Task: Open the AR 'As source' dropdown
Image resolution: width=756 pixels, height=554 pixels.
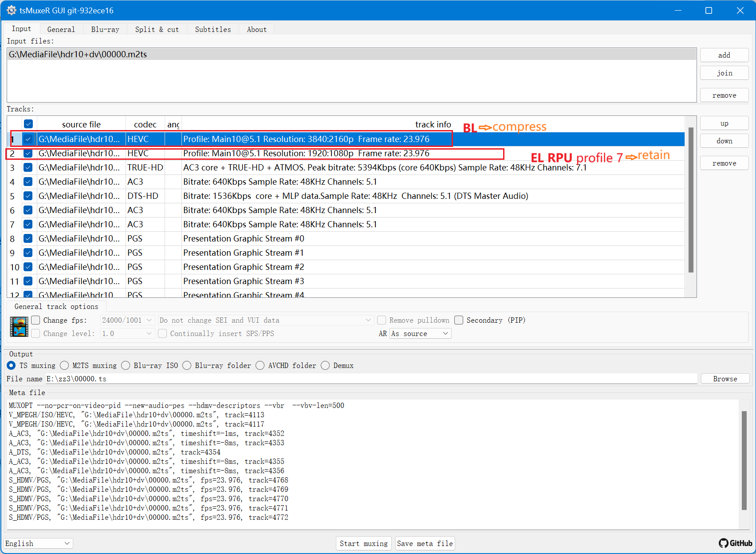Action: (420, 333)
